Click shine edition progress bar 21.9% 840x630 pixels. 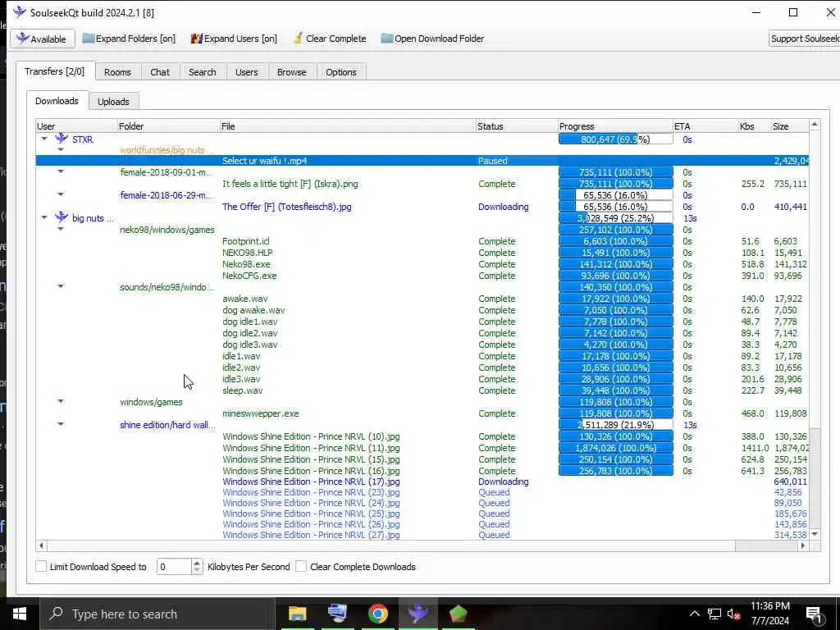(615, 424)
